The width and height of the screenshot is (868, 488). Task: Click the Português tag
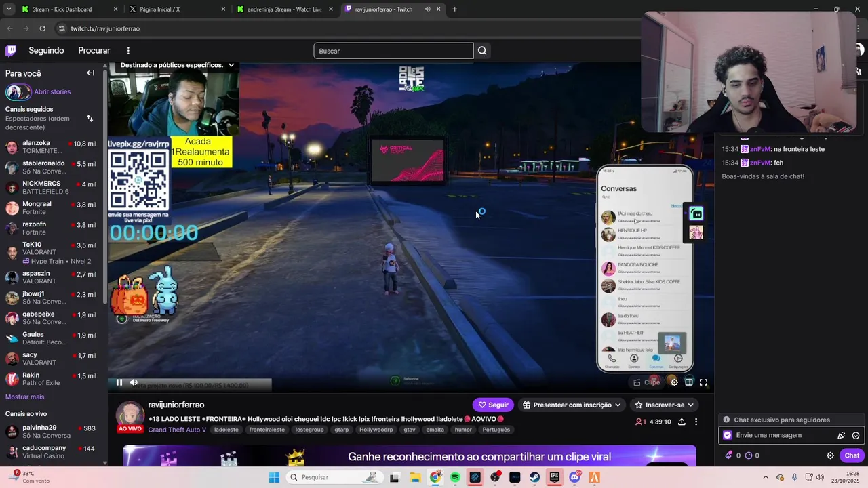coord(496,430)
